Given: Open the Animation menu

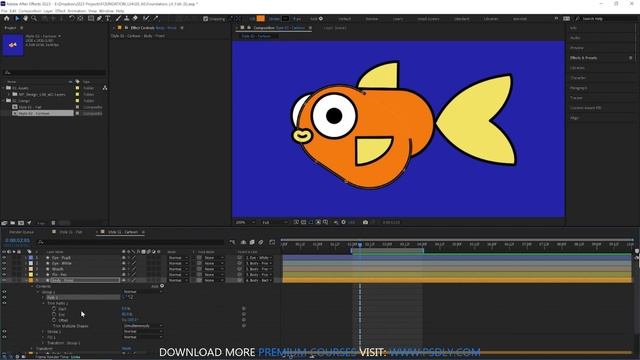Looking at the screenshot, I should coord(77,11).
